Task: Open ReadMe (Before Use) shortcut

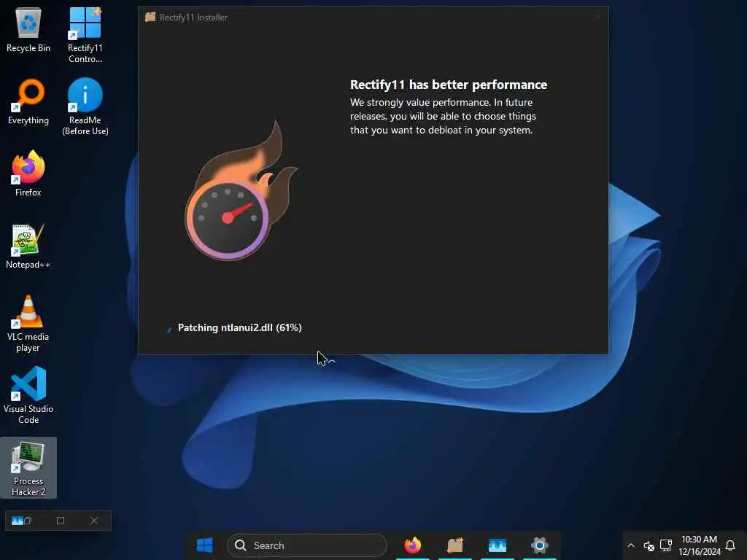Action: 85,106
